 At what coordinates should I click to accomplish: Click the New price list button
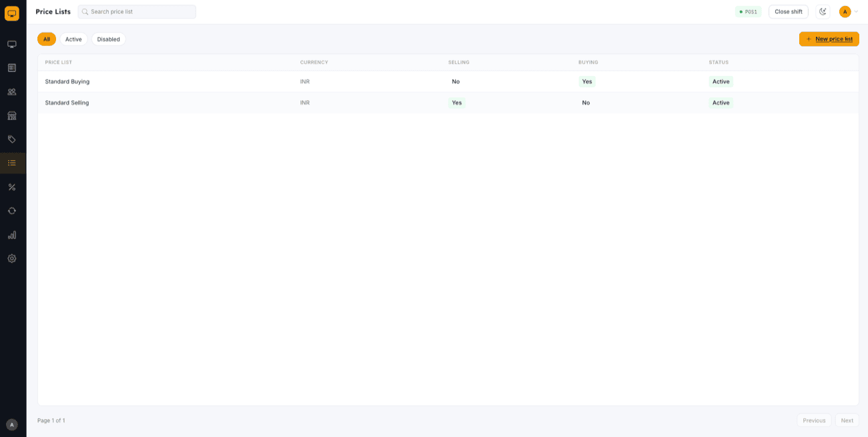(x=829, y=39)
